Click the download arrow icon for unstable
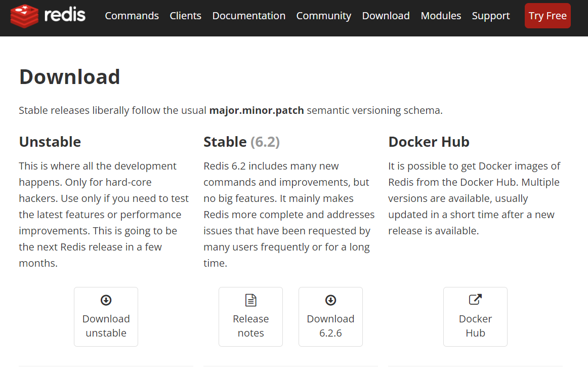The width and height of the screenshot is (588, 373). 106,300
